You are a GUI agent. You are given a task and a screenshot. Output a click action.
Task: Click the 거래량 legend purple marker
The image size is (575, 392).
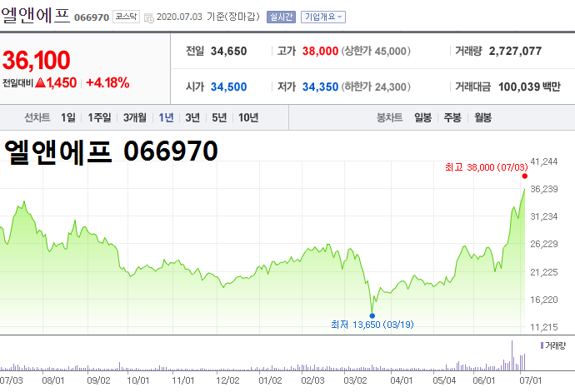click(542, 345)
